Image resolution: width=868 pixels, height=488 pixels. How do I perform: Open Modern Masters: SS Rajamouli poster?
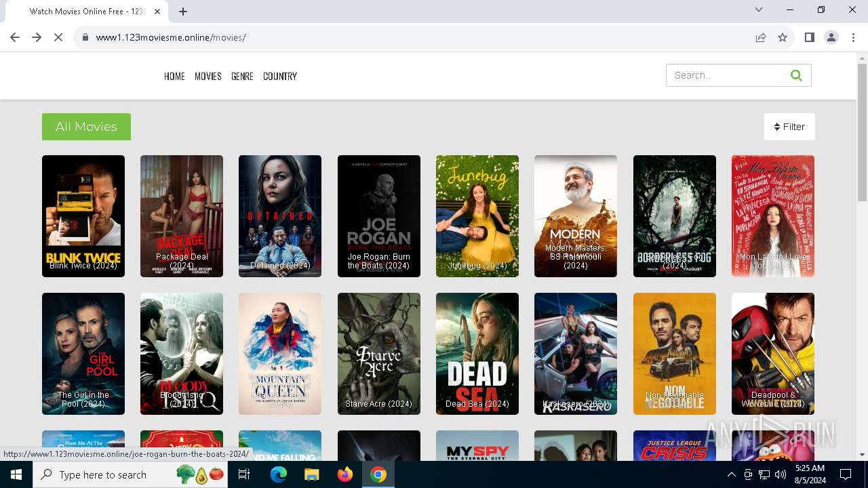pos(576,216)
